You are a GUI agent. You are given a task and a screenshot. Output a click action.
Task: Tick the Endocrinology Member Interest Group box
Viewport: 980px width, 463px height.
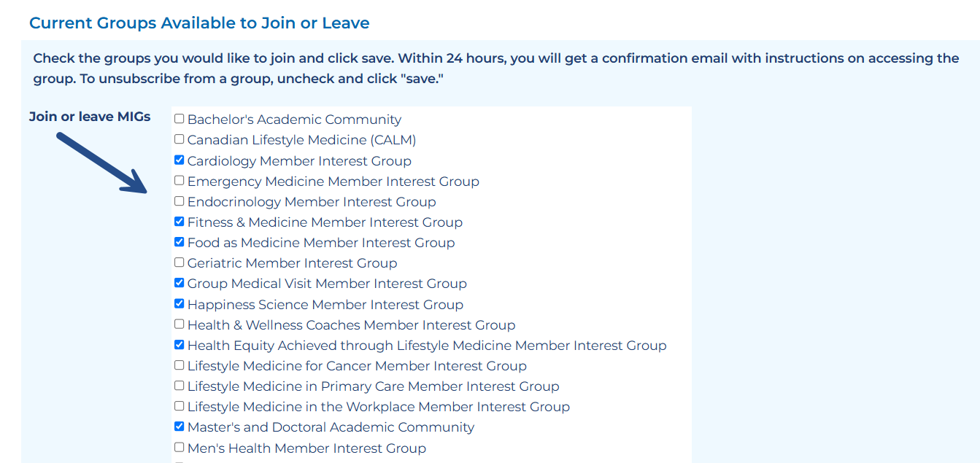point(180,201)
